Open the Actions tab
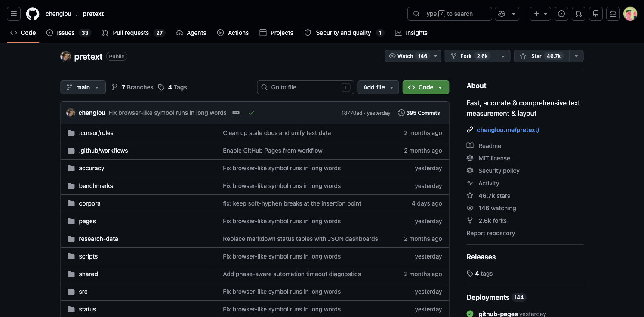644x317 pixels. (233, 33)
